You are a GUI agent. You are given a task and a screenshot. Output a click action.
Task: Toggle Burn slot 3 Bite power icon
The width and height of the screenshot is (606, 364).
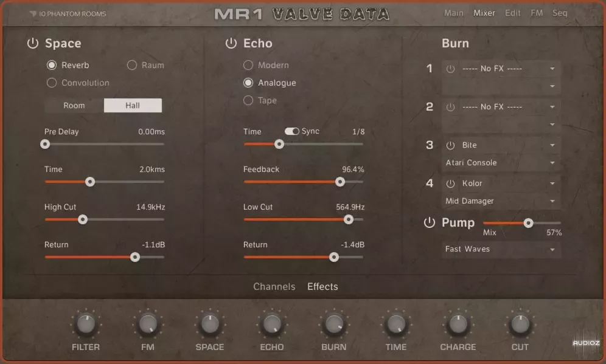click(450, 145)
